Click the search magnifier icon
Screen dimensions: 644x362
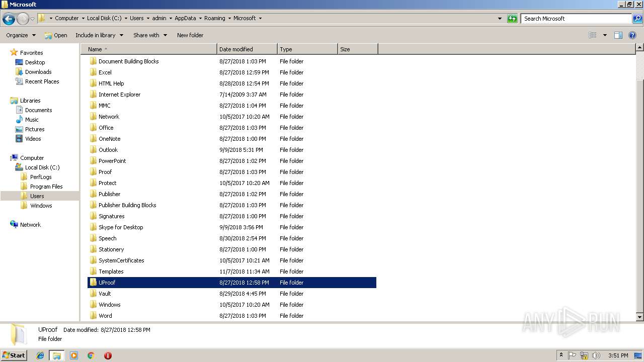click(x=637, y=19)
